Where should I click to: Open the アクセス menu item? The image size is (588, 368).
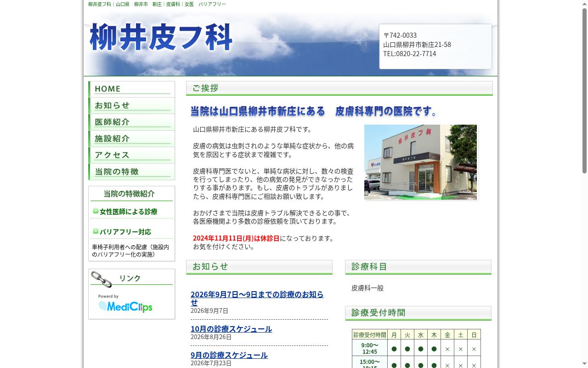[x=131, y=155]
